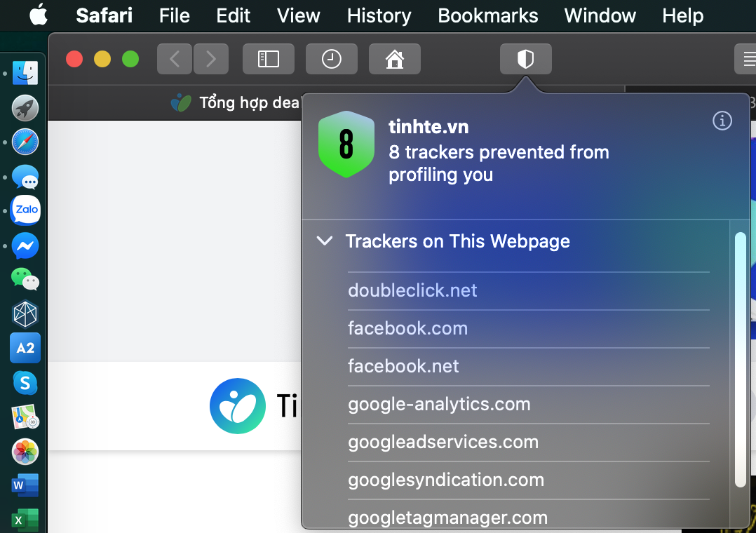Click the back navigation arrow
The image size is (756, 533).
point(175,59)
